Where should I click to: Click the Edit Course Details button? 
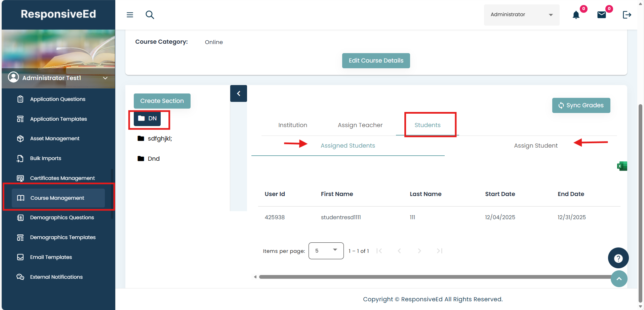coord(376,61)
